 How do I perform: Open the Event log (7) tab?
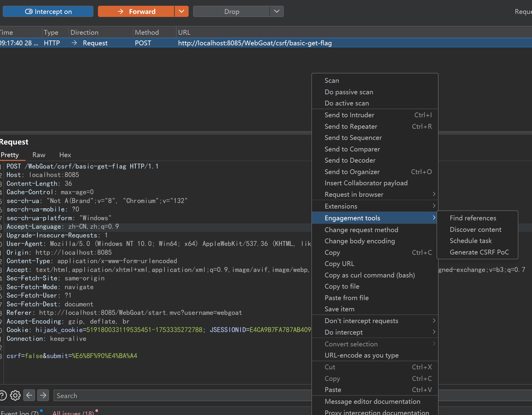tap(20, 413)
